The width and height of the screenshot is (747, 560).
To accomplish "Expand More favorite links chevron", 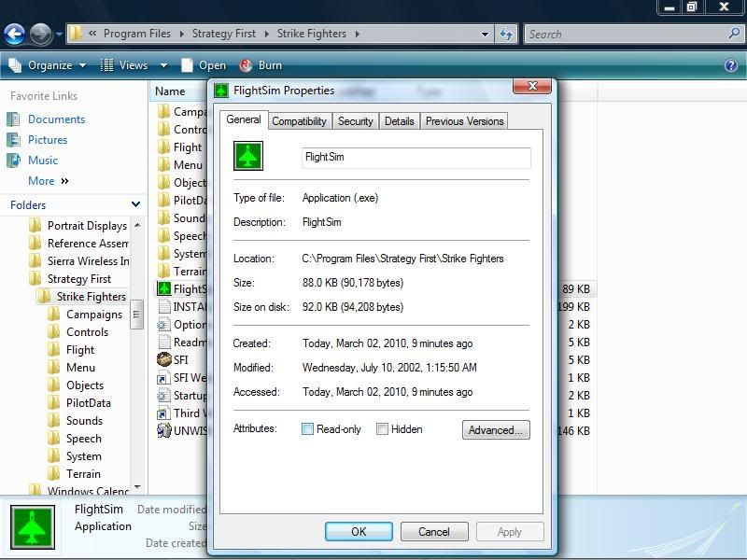I will [x=64, y=181].
